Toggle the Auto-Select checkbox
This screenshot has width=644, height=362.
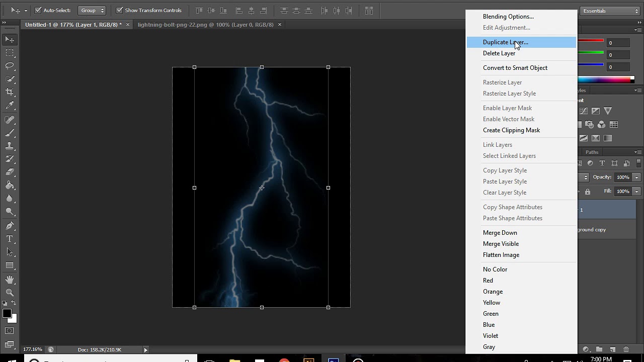click(38, 10)
